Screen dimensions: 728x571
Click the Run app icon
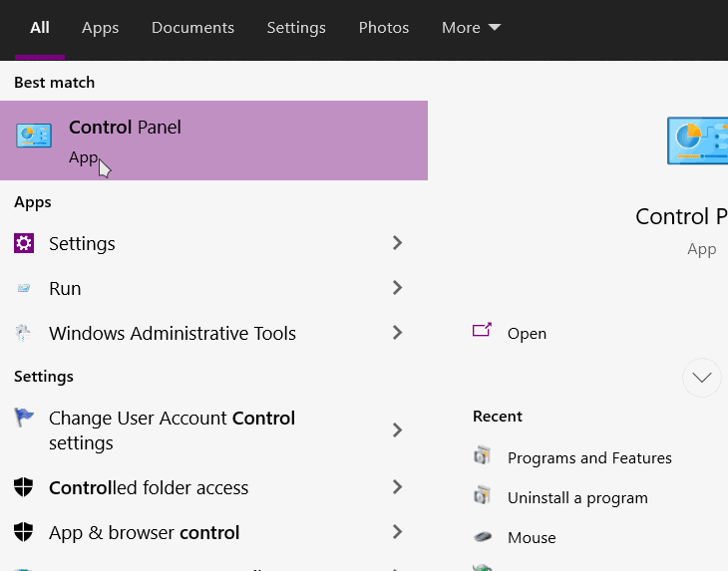tap(24, 288)
